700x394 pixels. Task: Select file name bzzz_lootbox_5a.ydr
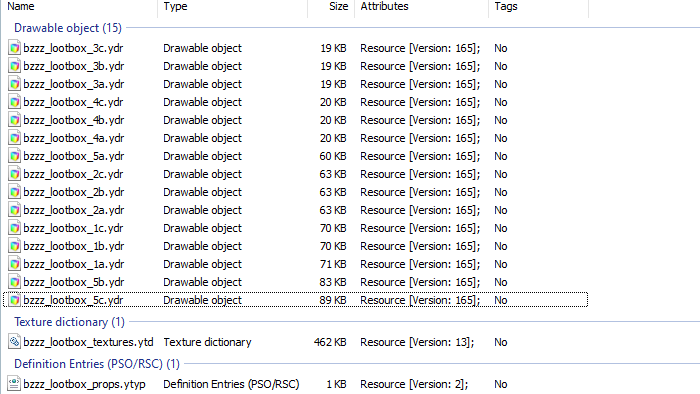74,156
